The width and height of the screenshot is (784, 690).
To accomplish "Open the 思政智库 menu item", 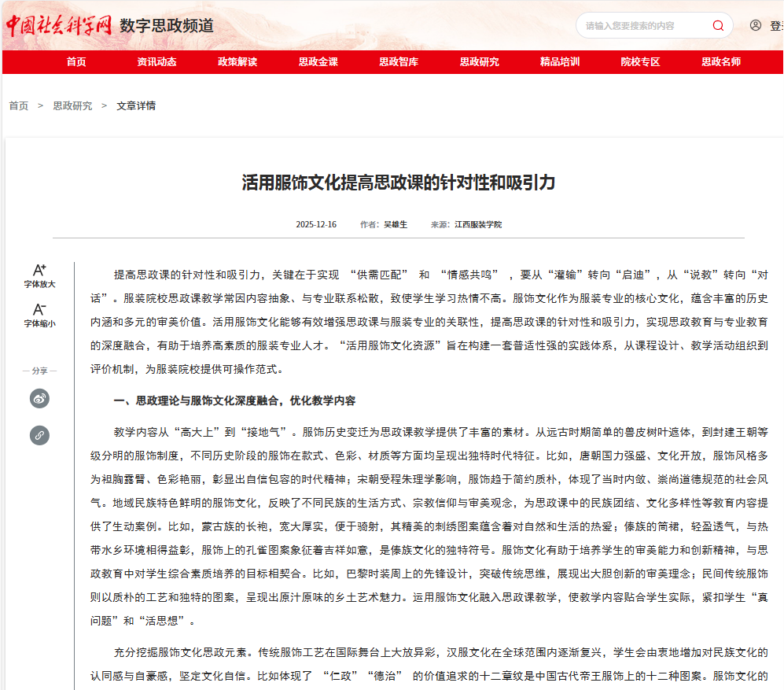I will click(x=399, y=62).
